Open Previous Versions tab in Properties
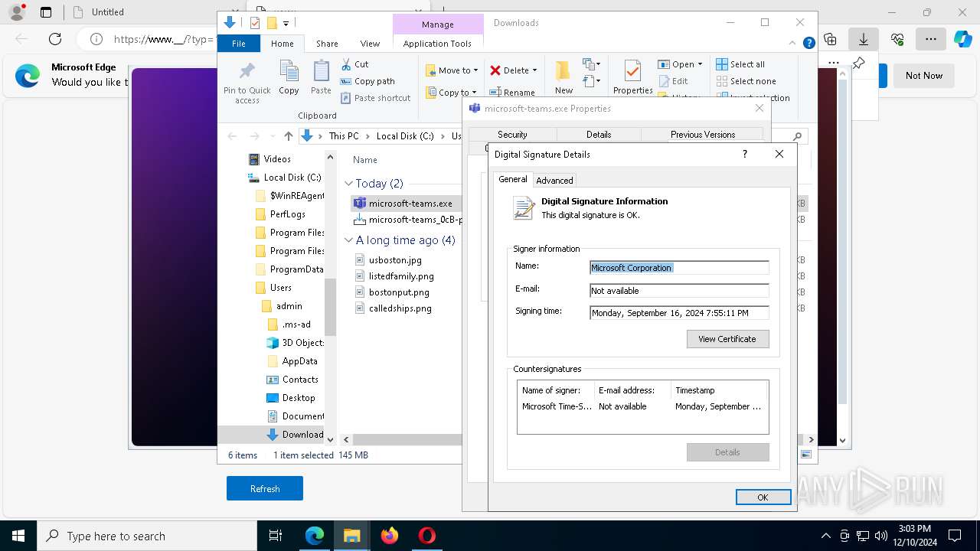 point(702,135)
